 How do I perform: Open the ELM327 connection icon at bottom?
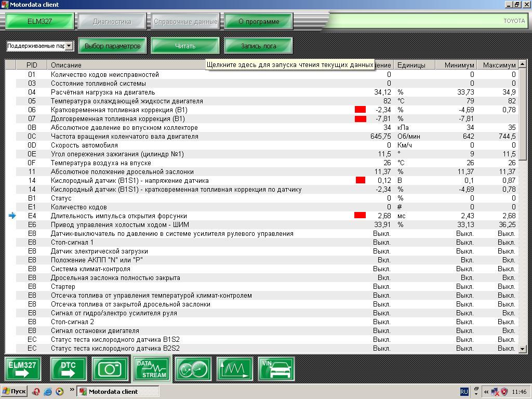23,369
